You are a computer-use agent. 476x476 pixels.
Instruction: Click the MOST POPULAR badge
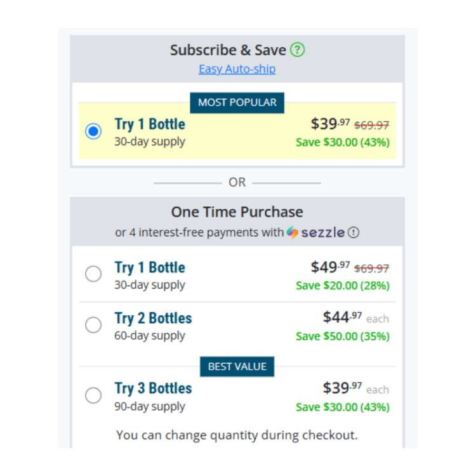(237, 103)
